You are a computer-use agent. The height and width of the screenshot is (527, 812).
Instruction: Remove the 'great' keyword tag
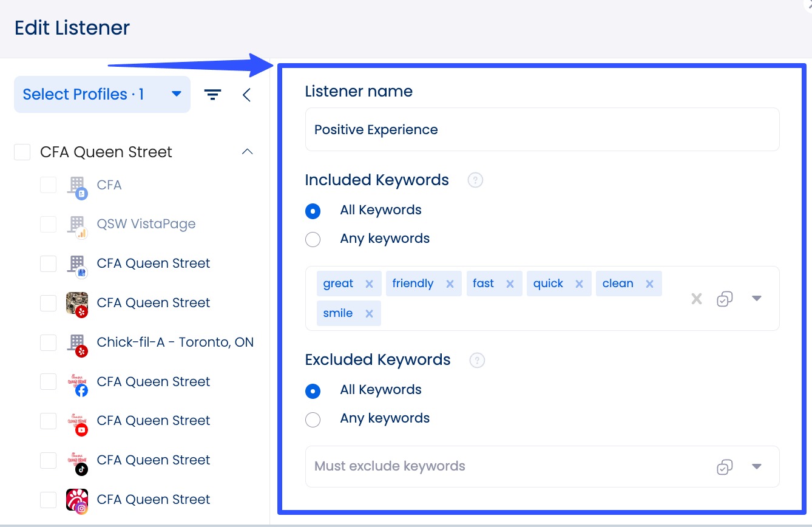coord(369,284)
